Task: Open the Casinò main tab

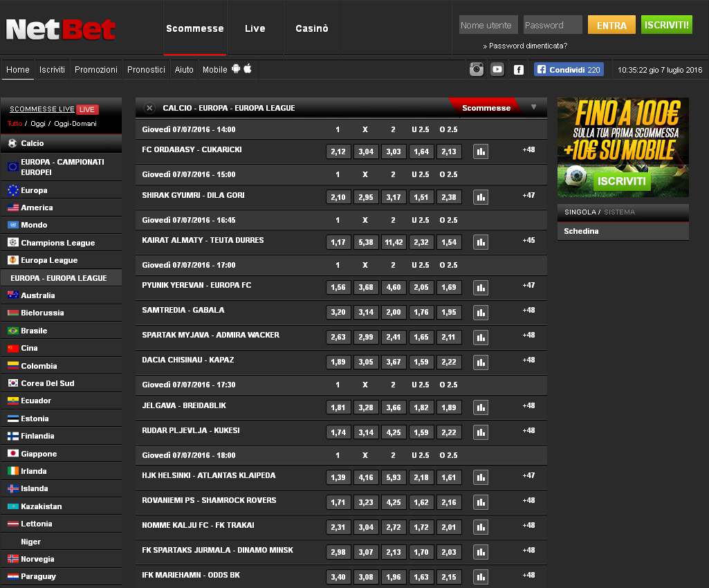Action: pos(311,28)
